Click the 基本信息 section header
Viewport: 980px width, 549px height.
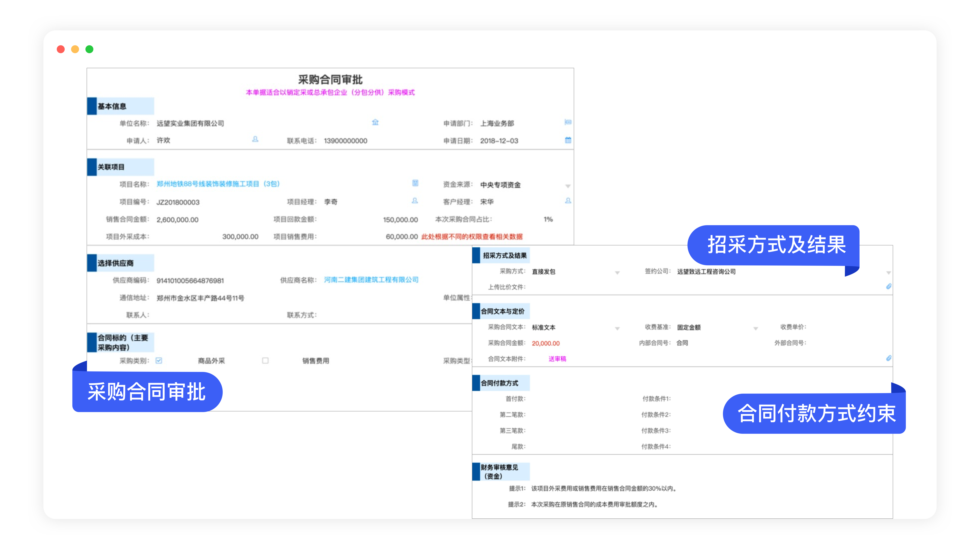[x=121, y=106]
